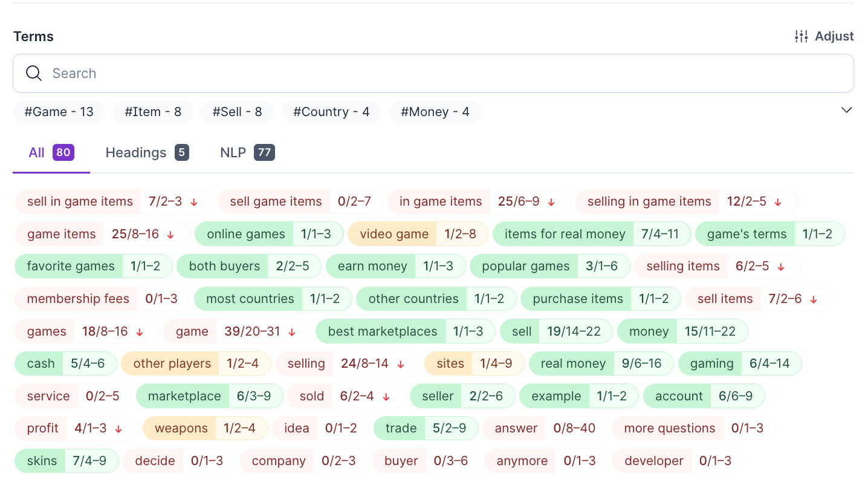868x479 pixels.
Task: Filter by #Item - 8 tag
Action: click(153, 112)
